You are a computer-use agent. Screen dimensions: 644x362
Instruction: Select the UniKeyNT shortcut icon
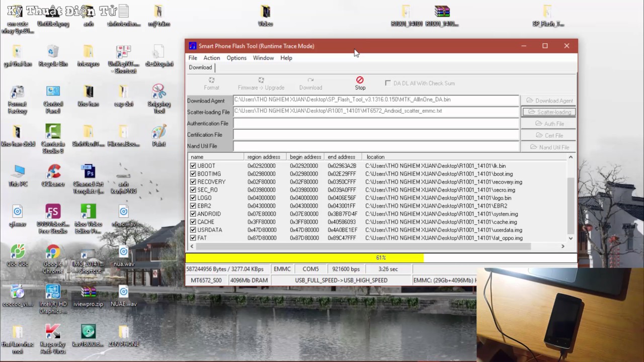point(123,59)
